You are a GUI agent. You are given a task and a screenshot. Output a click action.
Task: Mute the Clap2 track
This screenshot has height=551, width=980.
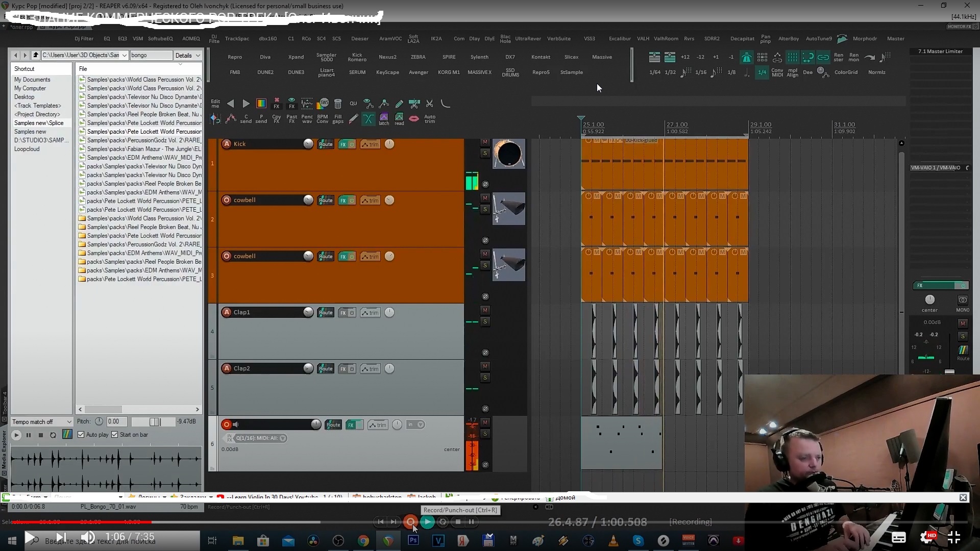point(485,366)
